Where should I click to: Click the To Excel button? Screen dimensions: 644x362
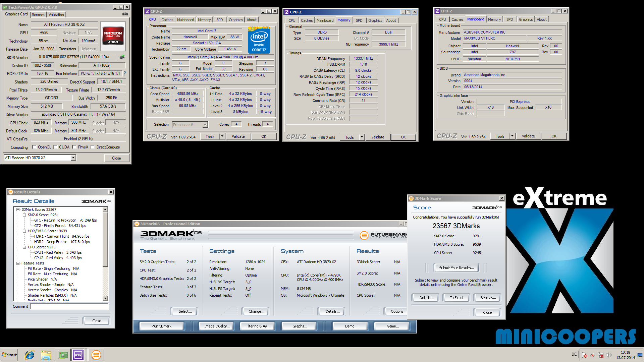point(456,298)
